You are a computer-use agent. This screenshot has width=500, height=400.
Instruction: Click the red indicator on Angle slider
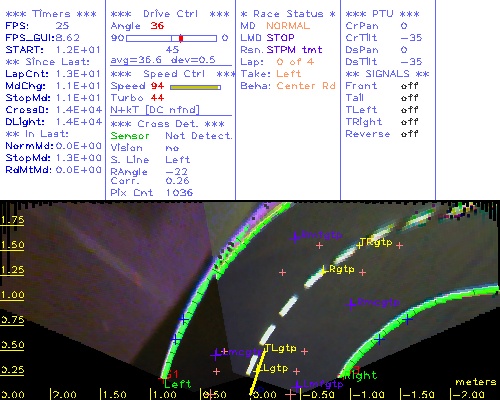181,38
